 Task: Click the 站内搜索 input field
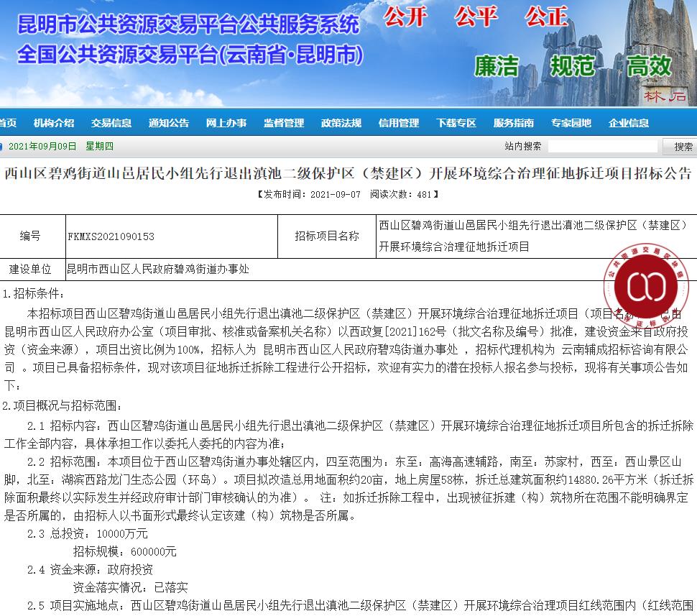coord(603,147)
